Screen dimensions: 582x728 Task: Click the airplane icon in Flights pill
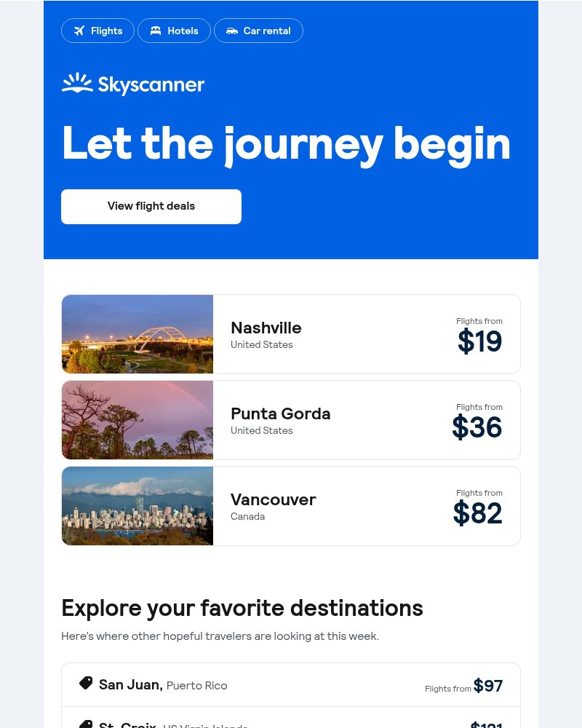coord(79,31)
